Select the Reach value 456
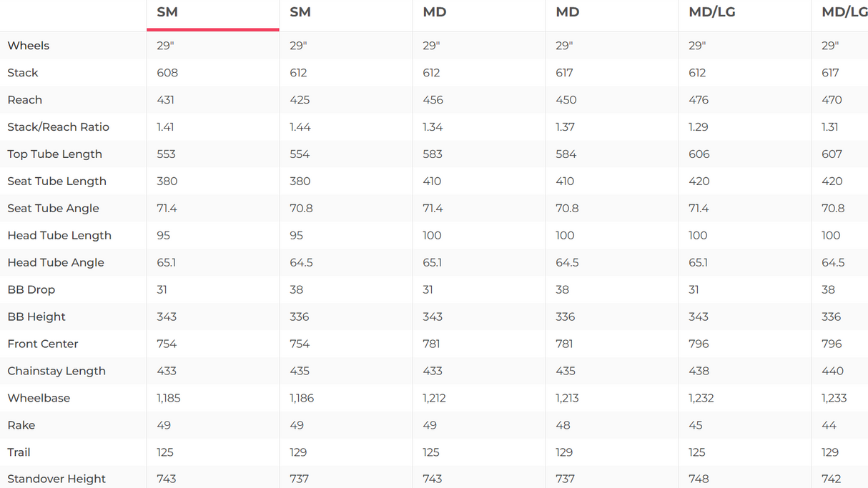The height and width of the screenshot is (488, 868). coord(433,100)
